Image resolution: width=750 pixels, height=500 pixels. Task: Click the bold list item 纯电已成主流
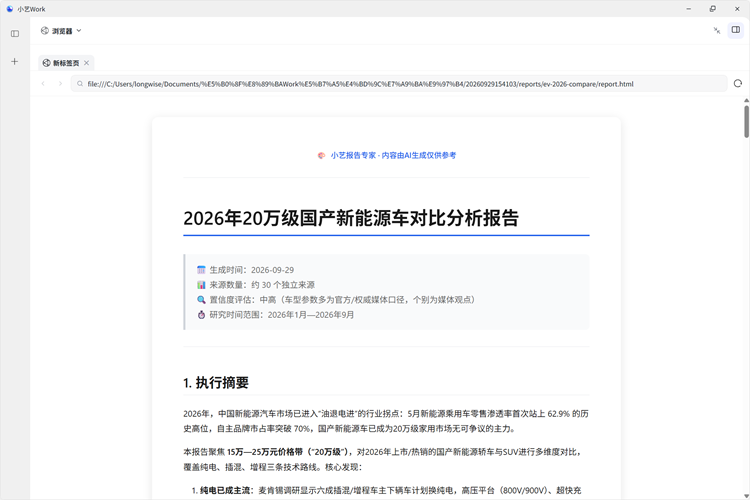pos(225,490)
